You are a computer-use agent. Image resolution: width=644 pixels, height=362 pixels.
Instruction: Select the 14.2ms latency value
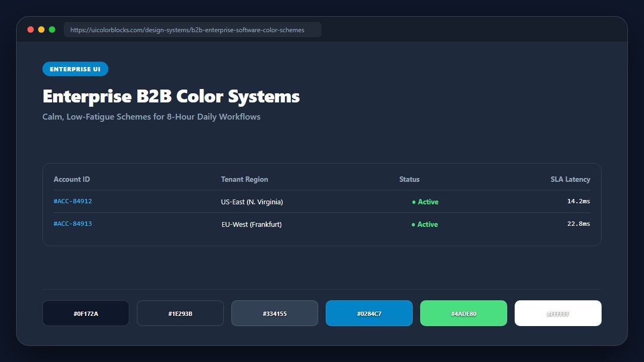coord(579,201)
